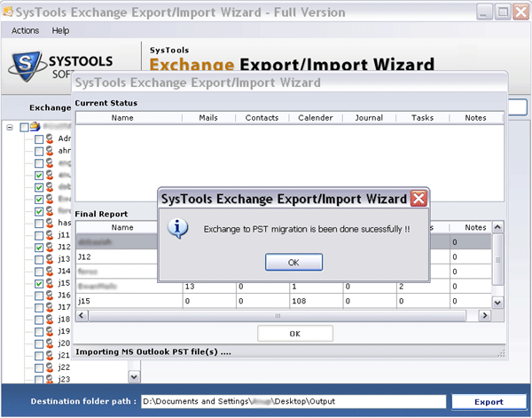
Task: Select the user icon next to j18
Action: tap(50, 319)
